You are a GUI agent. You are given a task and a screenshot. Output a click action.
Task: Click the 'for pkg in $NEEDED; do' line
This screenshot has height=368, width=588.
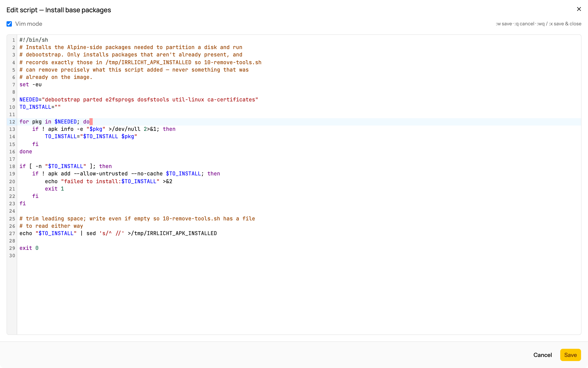tap(55, 122)
